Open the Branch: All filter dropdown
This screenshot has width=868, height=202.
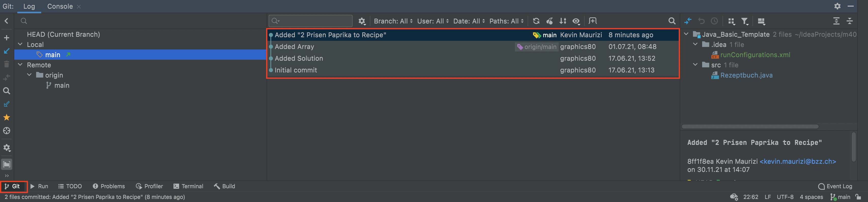[393, 21]
